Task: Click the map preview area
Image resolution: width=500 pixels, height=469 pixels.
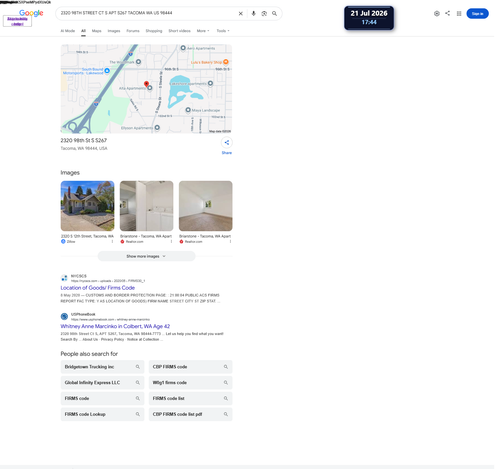Action: click(146, 89)
